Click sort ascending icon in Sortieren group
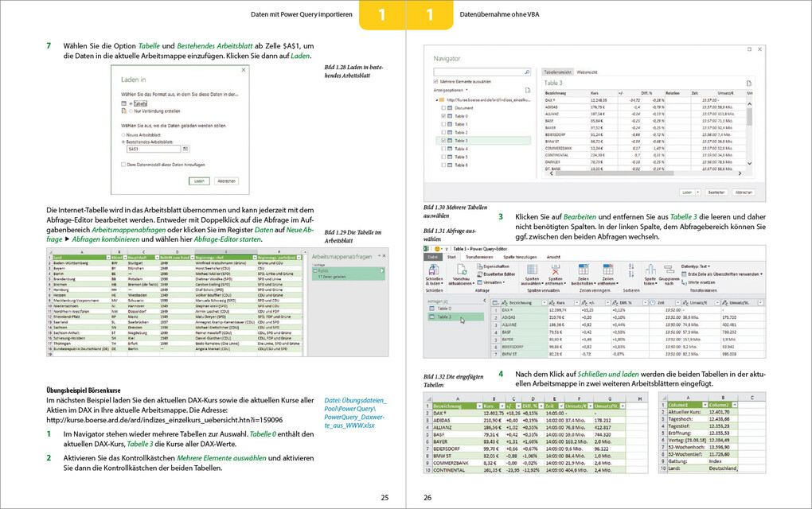 point(630,266)
